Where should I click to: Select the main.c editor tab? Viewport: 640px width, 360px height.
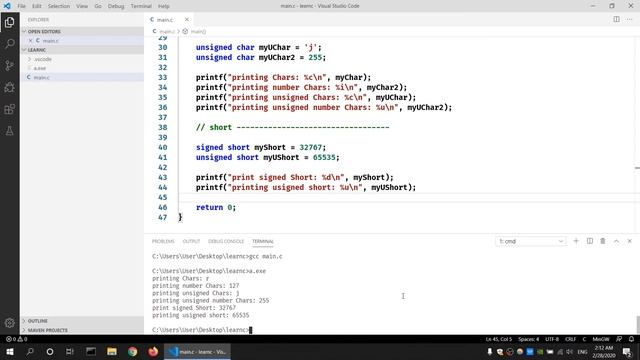pyautogui.click(x=169, y=19)
